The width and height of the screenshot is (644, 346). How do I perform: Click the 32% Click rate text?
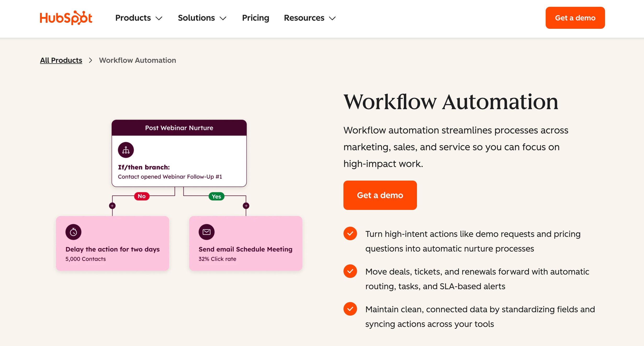tap(217, 259)
